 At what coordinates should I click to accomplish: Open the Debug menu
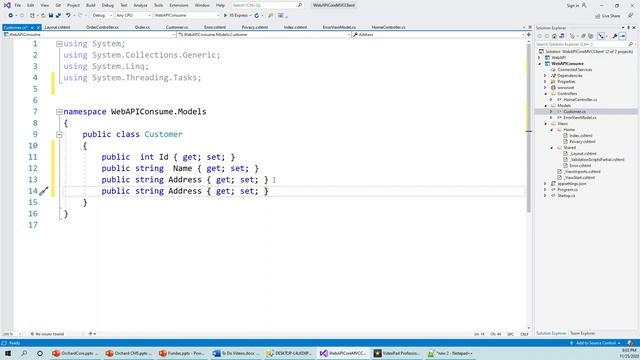pos(108,5)
